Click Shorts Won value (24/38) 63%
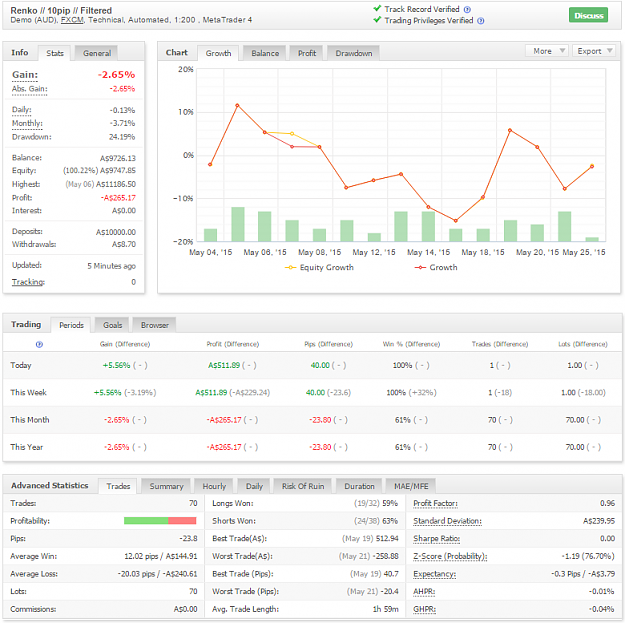The width and height of the screenshot is (625, 623). tap(376, 521)
